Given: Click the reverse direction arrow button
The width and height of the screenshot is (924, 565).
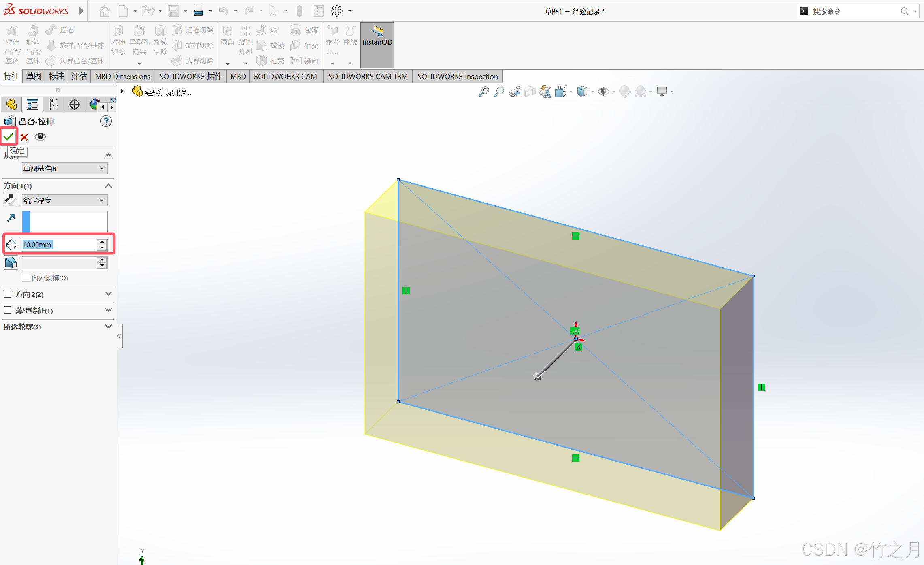Looking at the screenshot, I should (x=11, y=200).
